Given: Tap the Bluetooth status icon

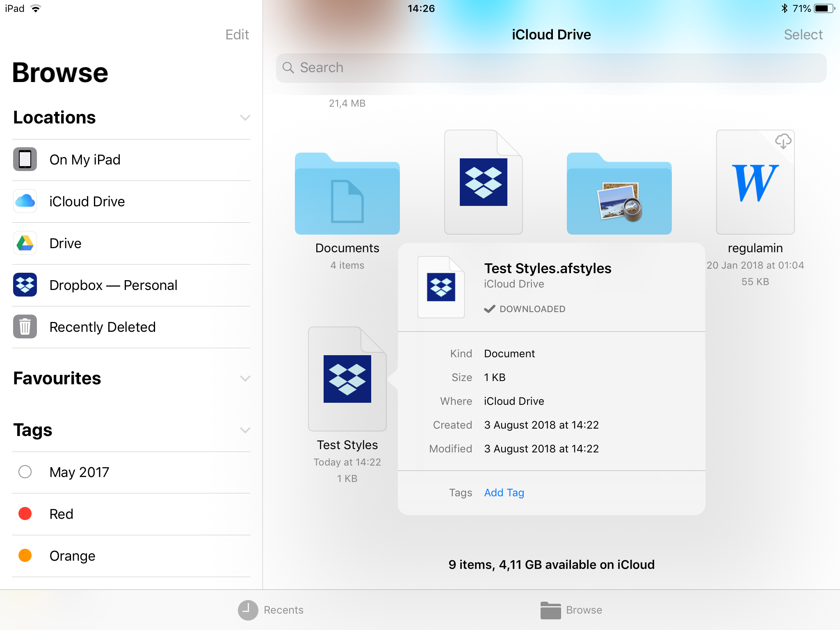Looking at the screenshot, I should point(784,9).
